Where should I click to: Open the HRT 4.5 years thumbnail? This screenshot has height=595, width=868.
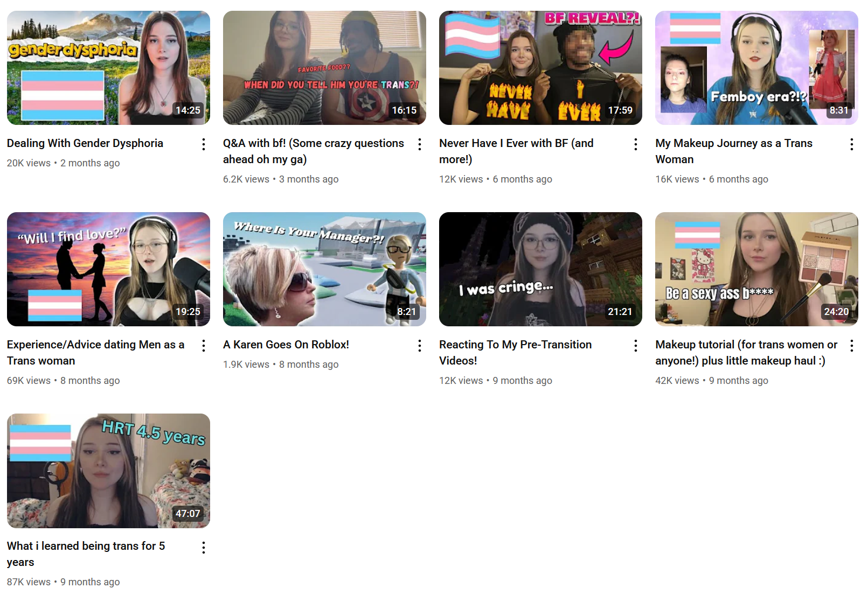tap(108, 471)
